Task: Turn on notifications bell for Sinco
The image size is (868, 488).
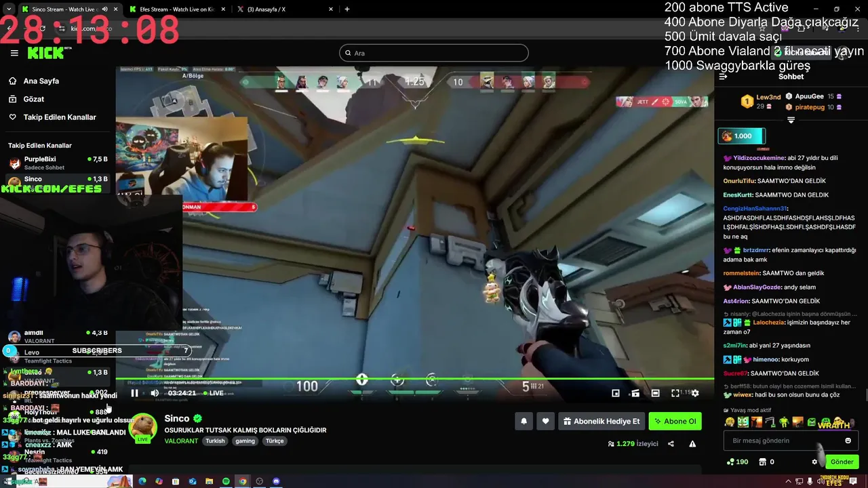Action: click(x=524, y=421)
